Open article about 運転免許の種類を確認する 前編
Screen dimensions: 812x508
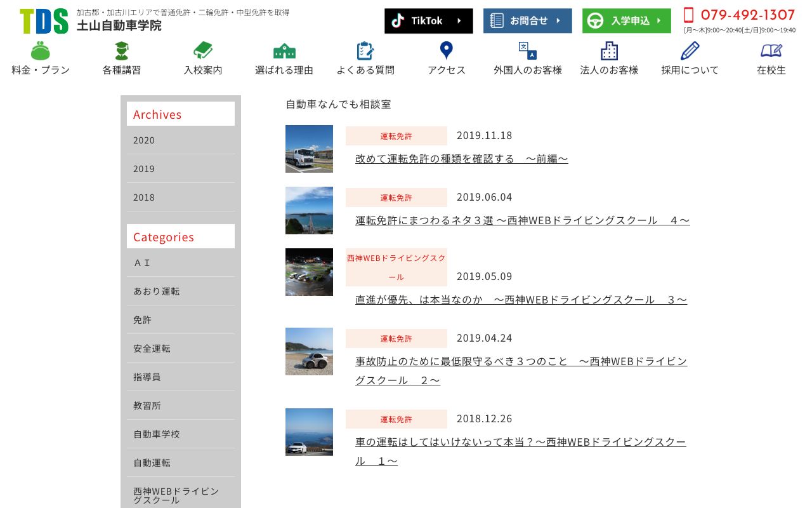[461, 158]
